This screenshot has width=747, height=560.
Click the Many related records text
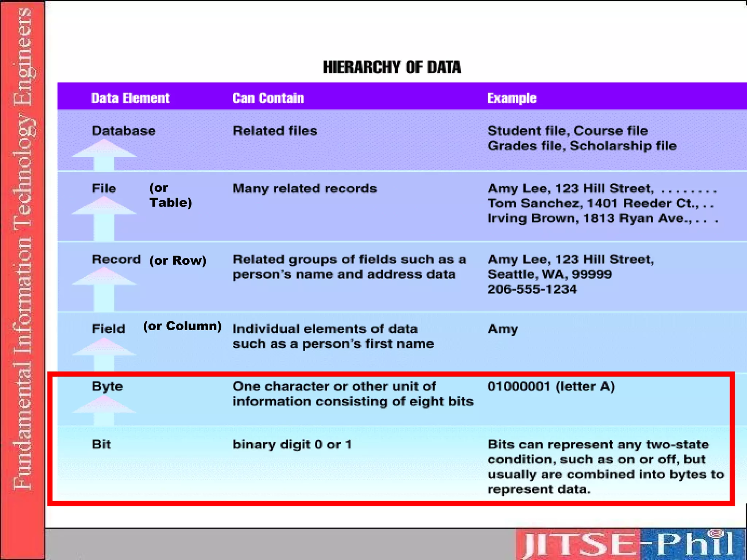[x=305, y=188]
